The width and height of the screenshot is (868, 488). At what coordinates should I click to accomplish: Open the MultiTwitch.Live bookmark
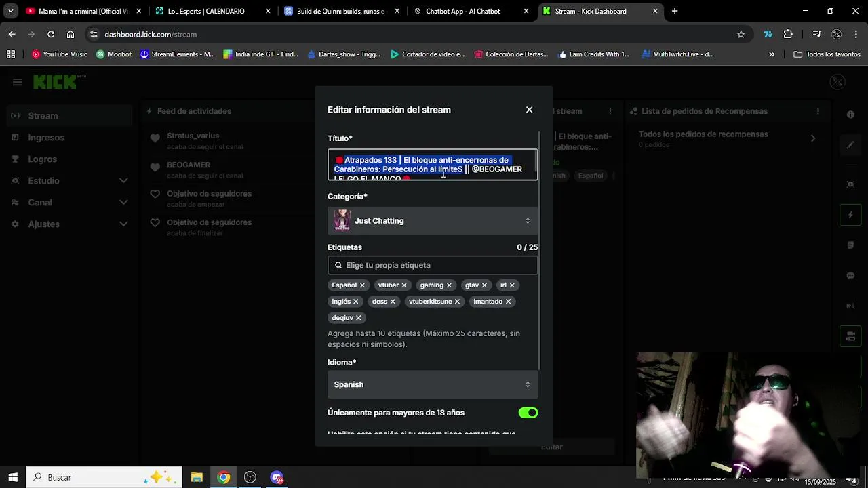pyautogui.click(x=677, y=54)
